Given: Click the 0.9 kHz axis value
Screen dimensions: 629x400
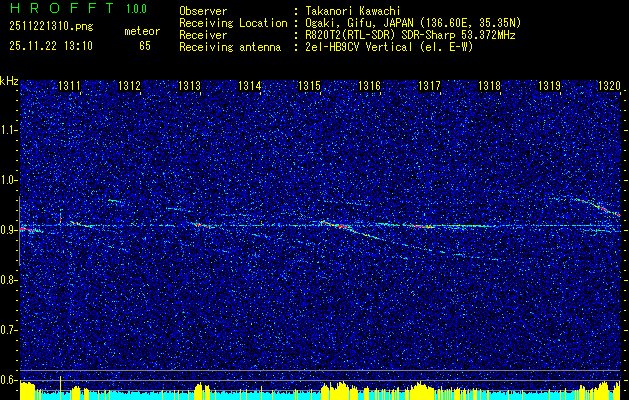Looking at the screenshot, I should 8,230.
